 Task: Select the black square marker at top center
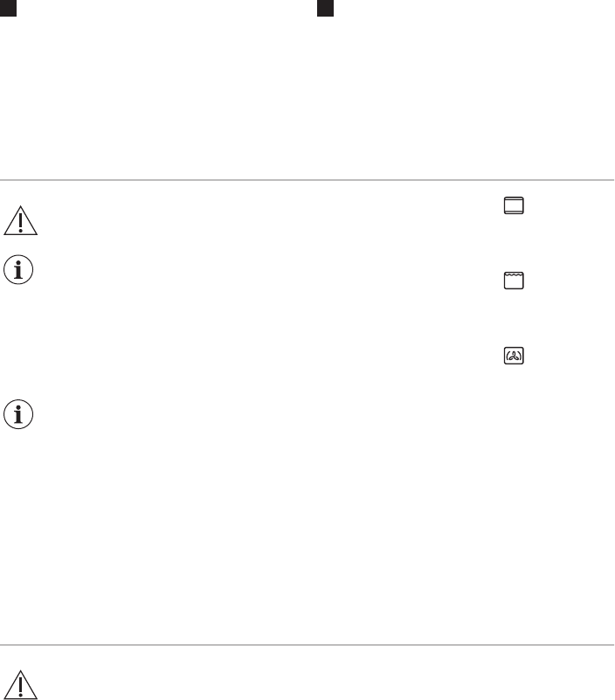pos(325,8)
